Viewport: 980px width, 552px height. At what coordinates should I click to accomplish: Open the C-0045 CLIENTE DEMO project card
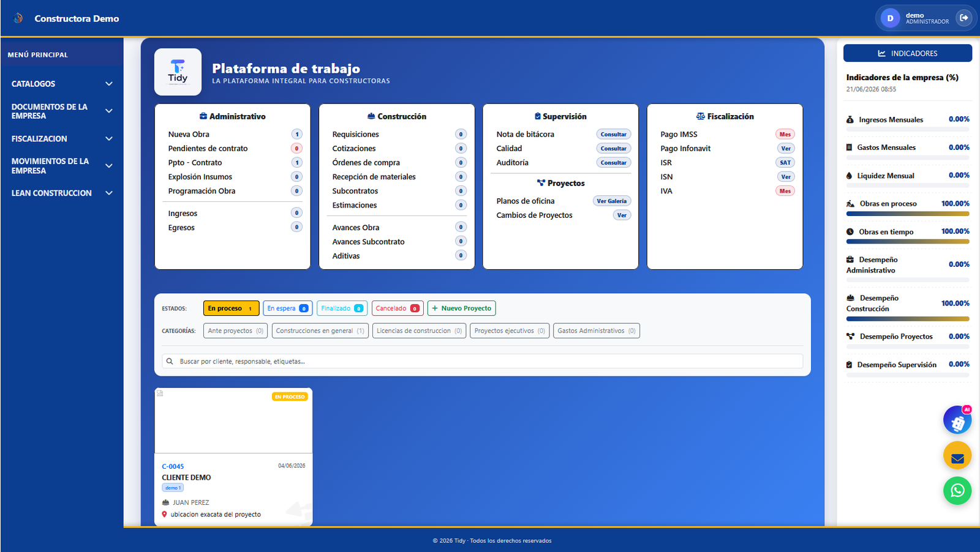(233, 457)
